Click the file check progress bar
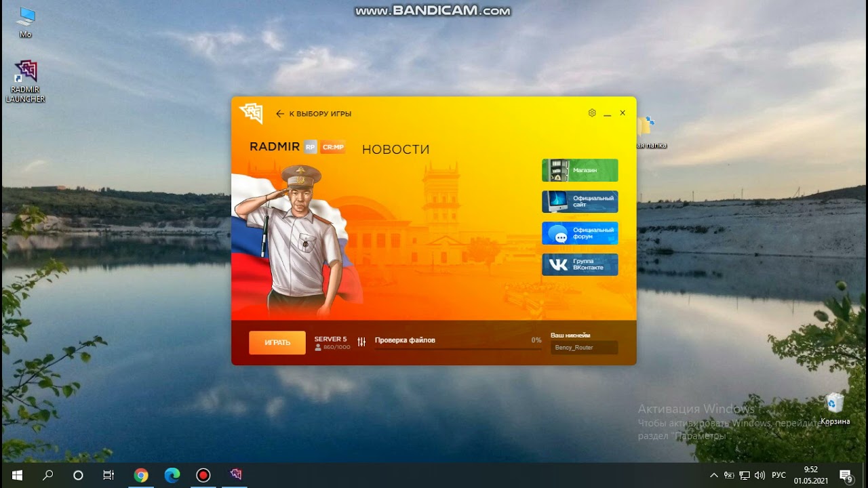The width and height of the screenshot is (868, 488). pos(458,349)
